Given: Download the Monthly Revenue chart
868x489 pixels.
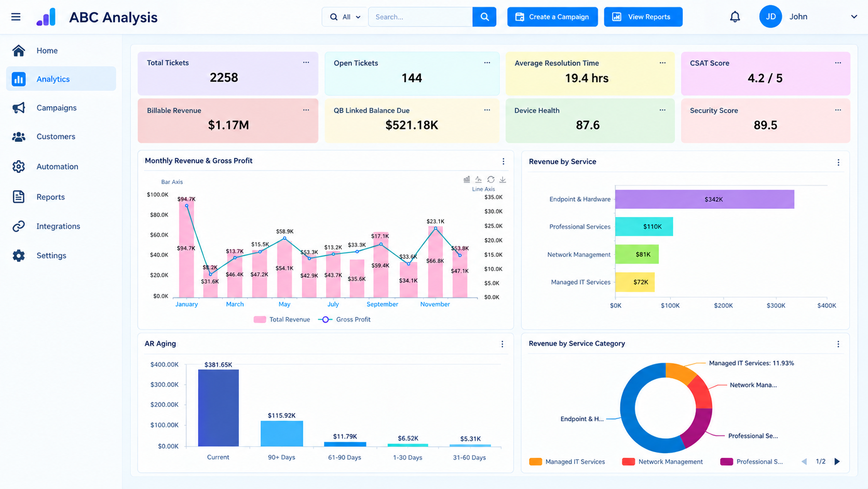Looking at the screenshot, I should tap(503, 179).
